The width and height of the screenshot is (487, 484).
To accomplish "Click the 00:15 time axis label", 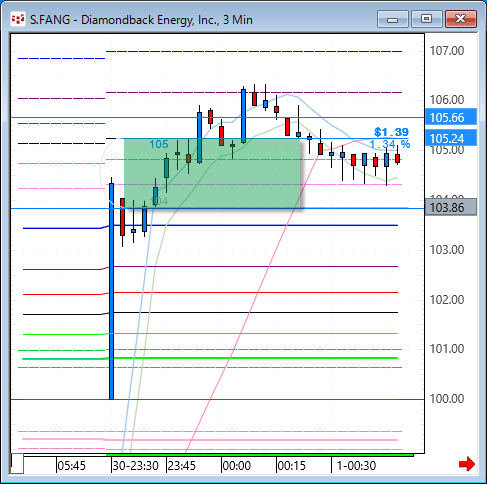I will (x=292, y=465).
